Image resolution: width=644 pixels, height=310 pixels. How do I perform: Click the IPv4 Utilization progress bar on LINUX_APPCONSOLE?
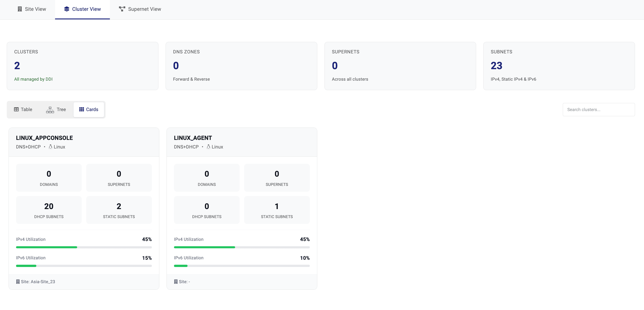(x=84, y=247)
